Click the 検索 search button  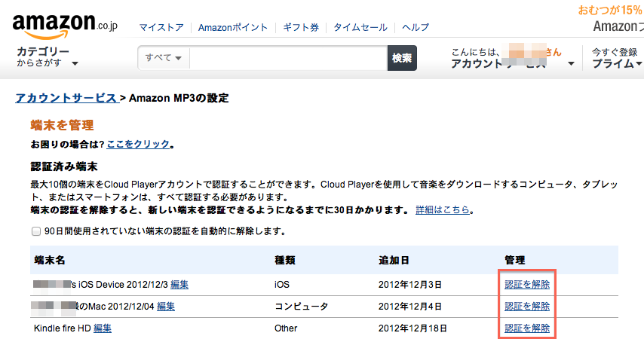402,58
